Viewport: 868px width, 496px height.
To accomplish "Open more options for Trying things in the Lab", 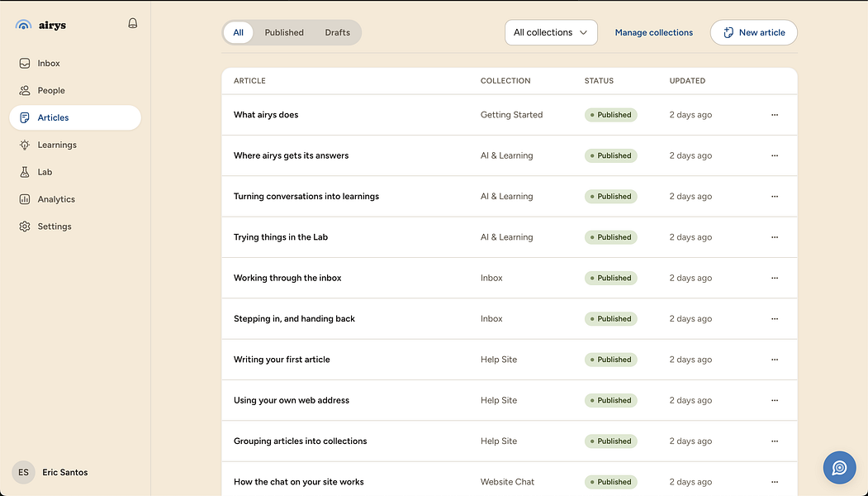I will point(775,237).
